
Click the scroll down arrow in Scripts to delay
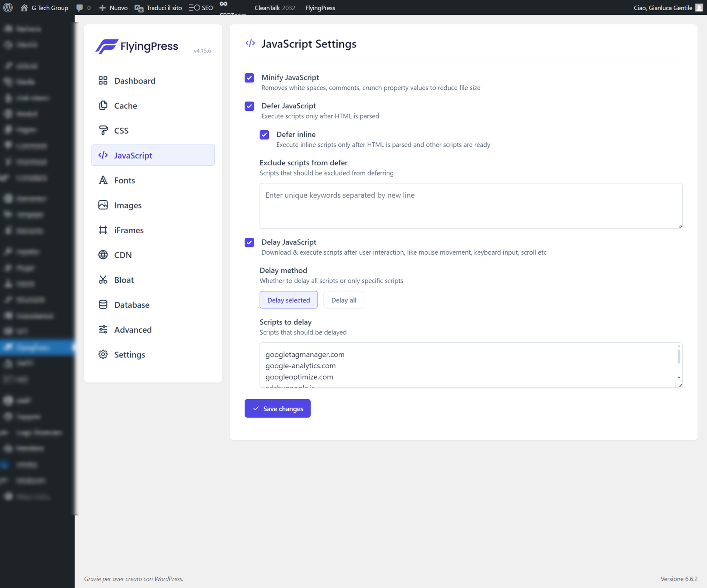point(679,378)
